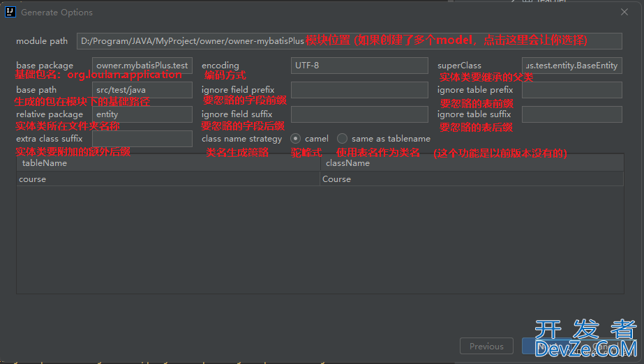
Task: Focus the ignore field prefix input
Action: pos(359,90)
